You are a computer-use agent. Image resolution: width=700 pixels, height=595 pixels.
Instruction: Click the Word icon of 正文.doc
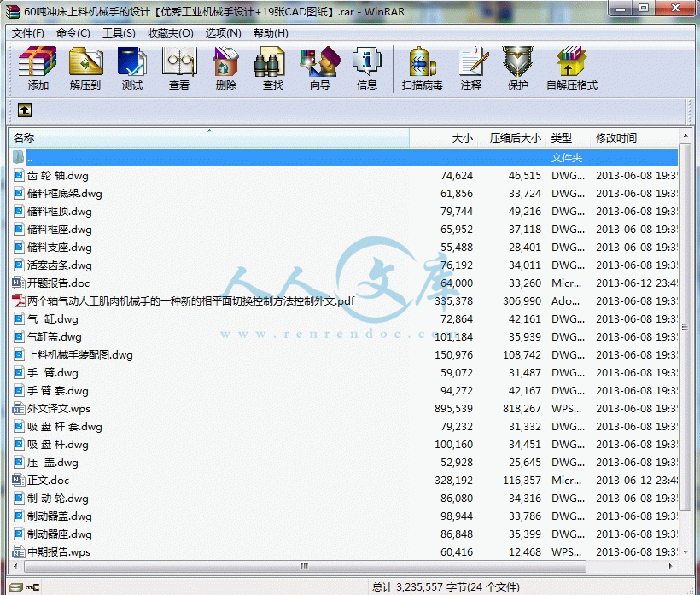(x=18, y=481)
